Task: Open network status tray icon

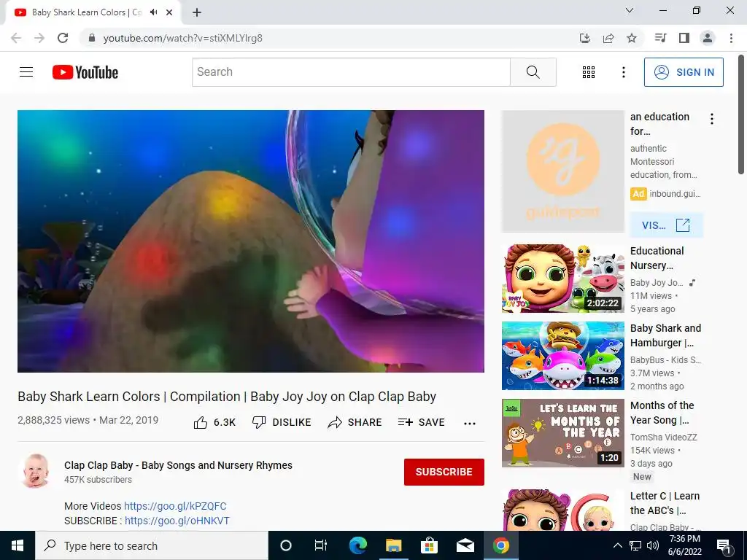Action: point(635,545)
